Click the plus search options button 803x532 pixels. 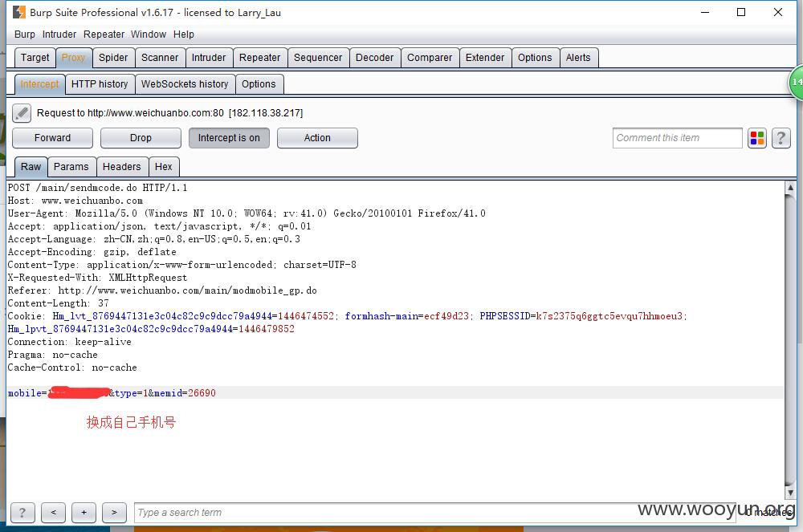click(x=84, y=513)
